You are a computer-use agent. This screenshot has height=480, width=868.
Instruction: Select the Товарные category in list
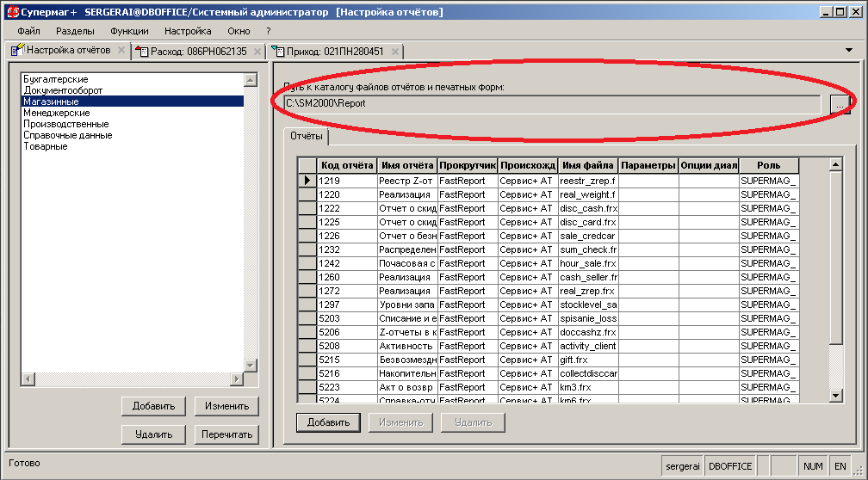coord(46,146)
